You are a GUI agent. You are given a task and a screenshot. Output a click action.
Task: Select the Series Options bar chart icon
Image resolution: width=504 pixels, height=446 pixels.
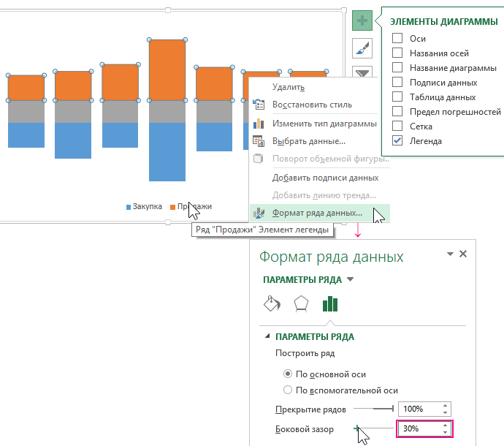tap(331, 303)
